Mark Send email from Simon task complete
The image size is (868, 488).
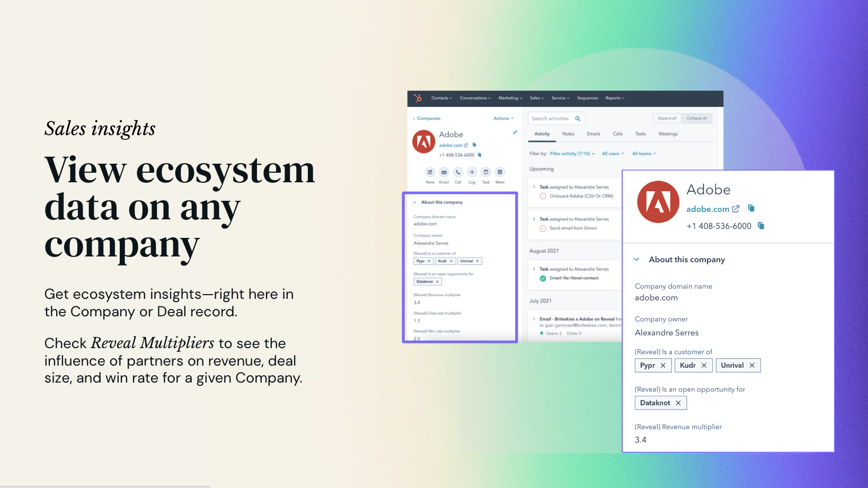[x=543, y=228]
